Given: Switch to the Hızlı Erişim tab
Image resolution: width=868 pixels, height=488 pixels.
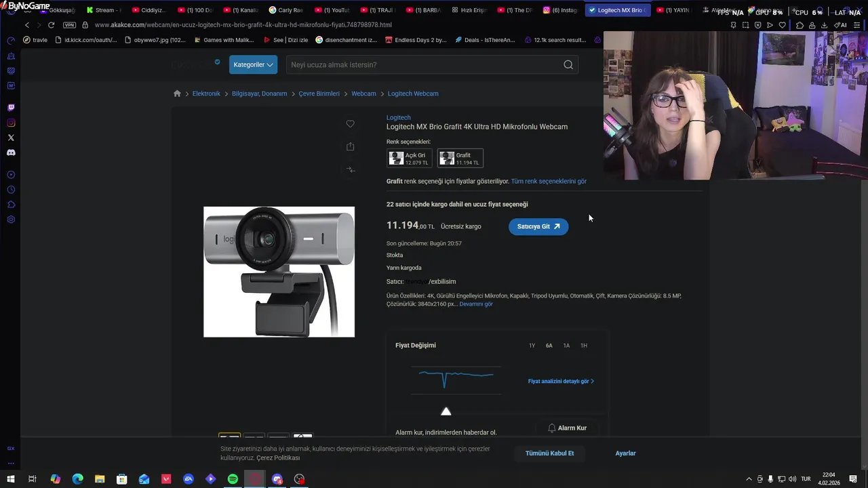Looking at the screenshot, I should pos(468,10).
